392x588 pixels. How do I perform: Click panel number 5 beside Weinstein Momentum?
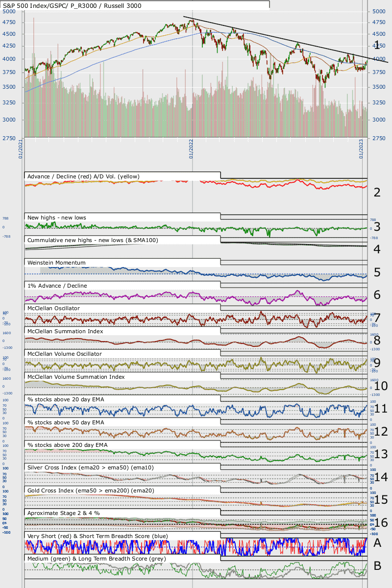[377, 272]
